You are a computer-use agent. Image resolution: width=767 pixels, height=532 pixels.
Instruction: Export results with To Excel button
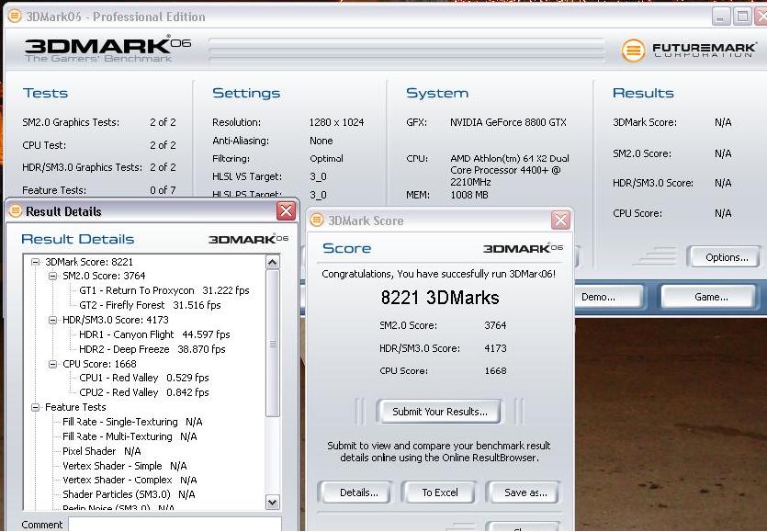(x=440, y=492)
